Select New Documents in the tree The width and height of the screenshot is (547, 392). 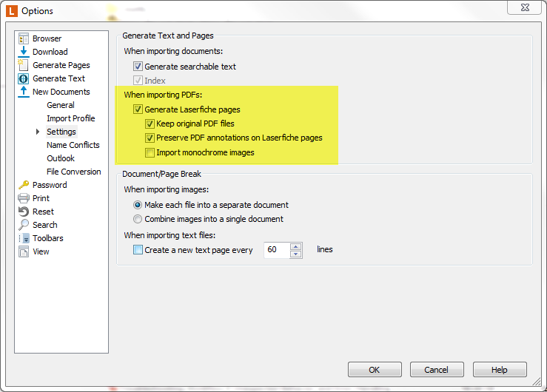point(61,92)
